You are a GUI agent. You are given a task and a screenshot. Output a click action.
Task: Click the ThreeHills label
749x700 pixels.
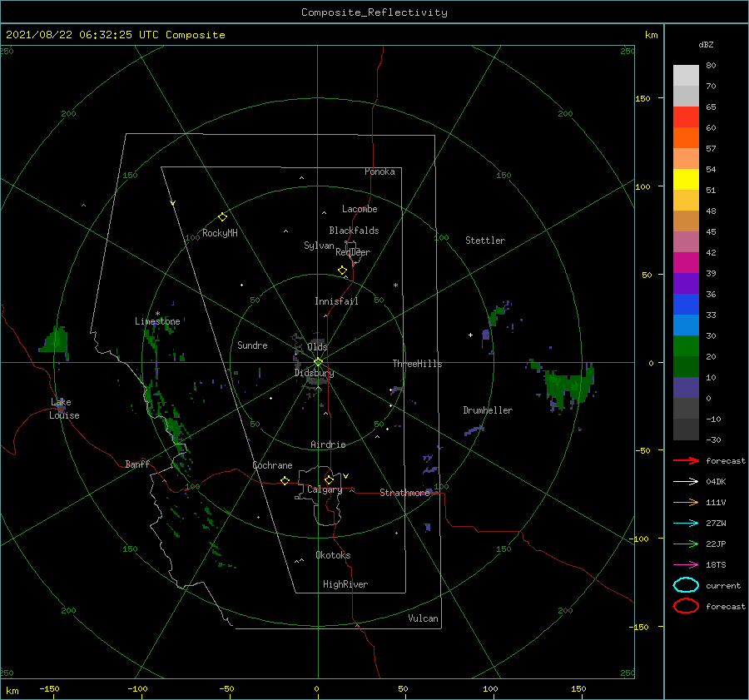point(417,364)
